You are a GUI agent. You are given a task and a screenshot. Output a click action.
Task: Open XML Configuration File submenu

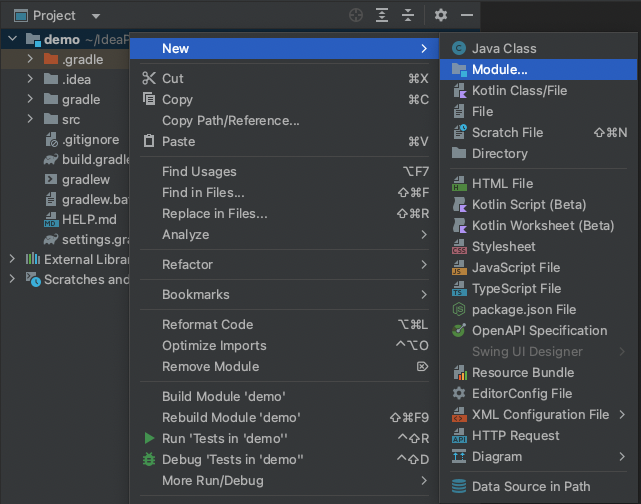(x=538, y=414)
